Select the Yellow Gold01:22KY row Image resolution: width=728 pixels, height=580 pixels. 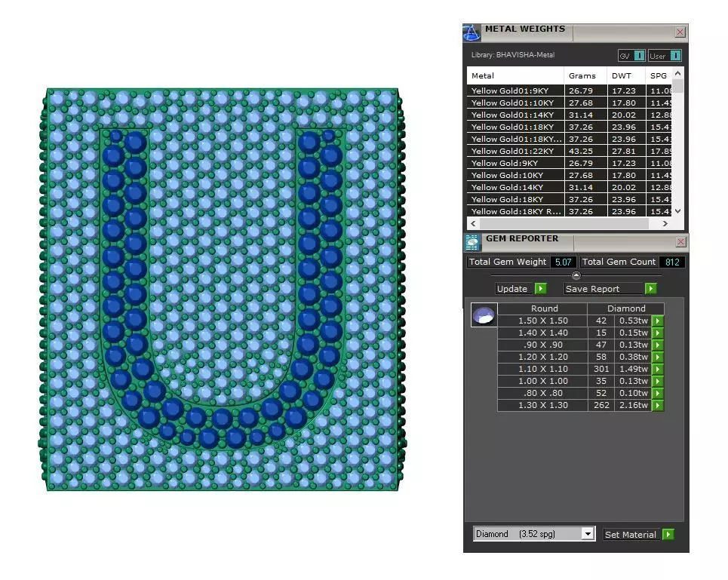point(570,151)
